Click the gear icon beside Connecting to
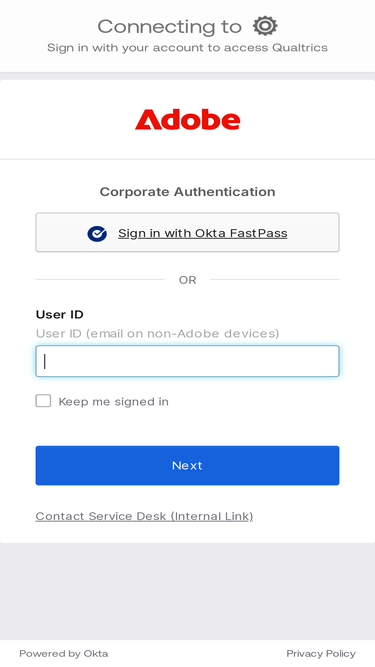Screen dimensions: 375x667 [265, 26]
